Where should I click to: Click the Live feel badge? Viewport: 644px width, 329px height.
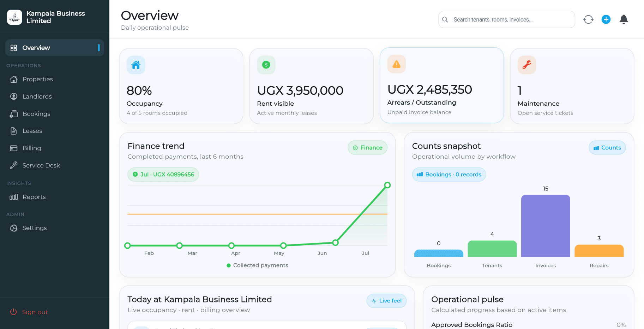(386, 301)
